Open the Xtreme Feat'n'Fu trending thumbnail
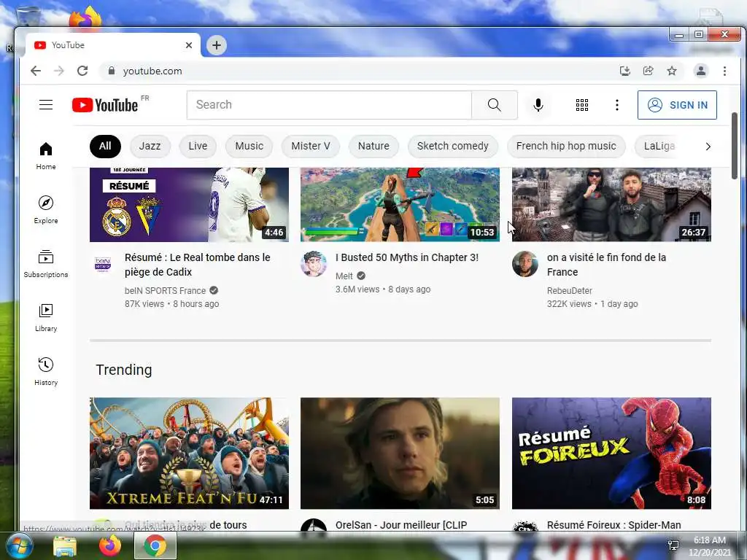This screenshot has width=747, height=560. 189,454
